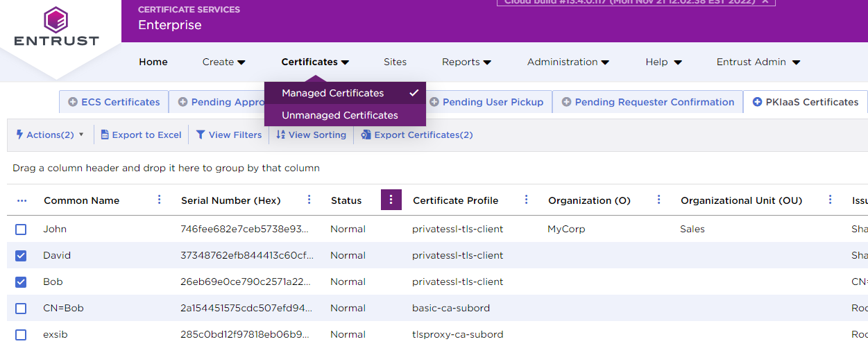Select Unmanaged Certificates from menu
The width and height of the screenshot is (868, 346).
(x=339, y=116)
